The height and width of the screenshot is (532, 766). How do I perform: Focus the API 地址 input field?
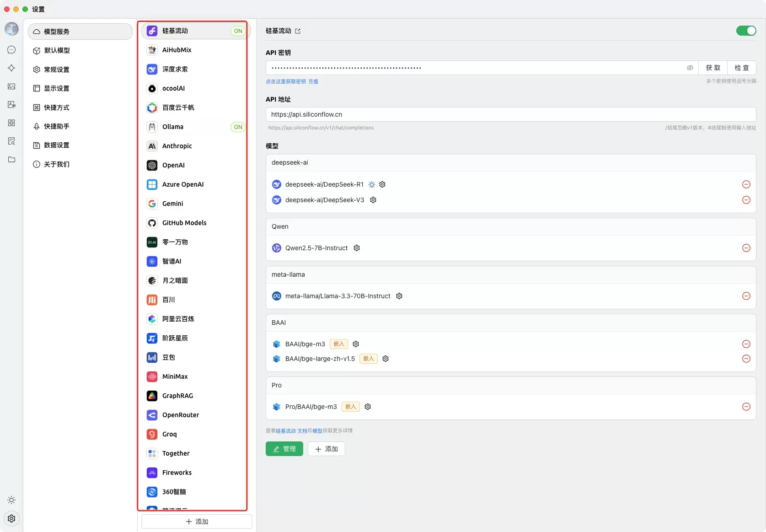(x=511, y=114)
